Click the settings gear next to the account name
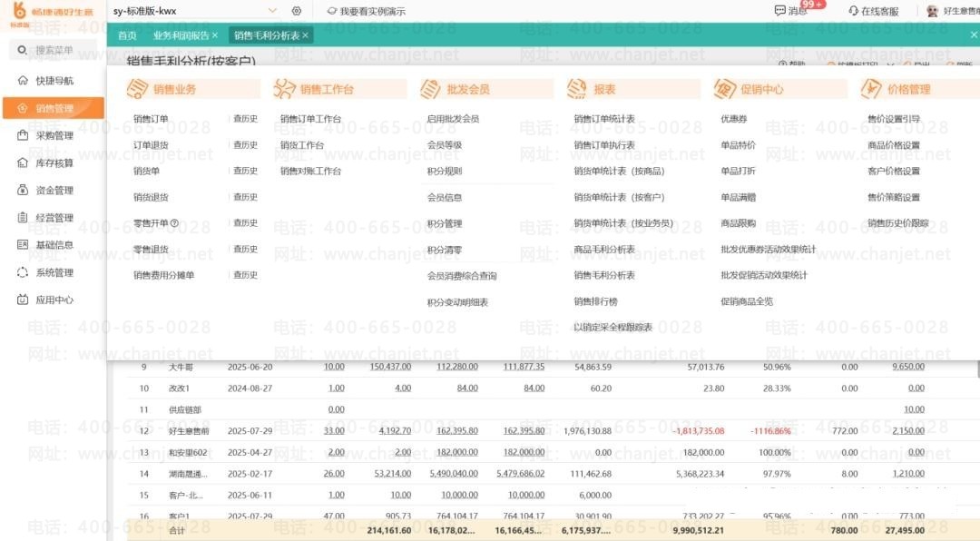 (x=297, y=11)
